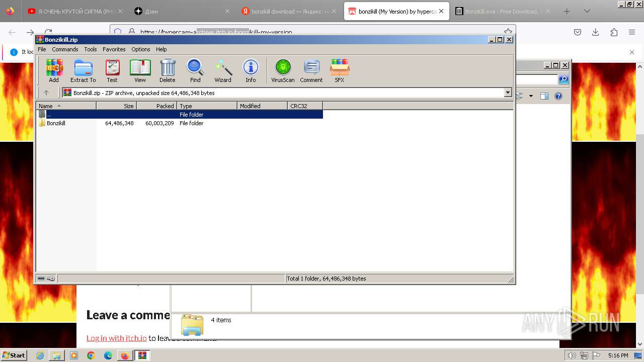Viewport: 644px width, 362px height.
Task: Click the Add toolbar icon in WinRAR
Action: coord(54,70)
